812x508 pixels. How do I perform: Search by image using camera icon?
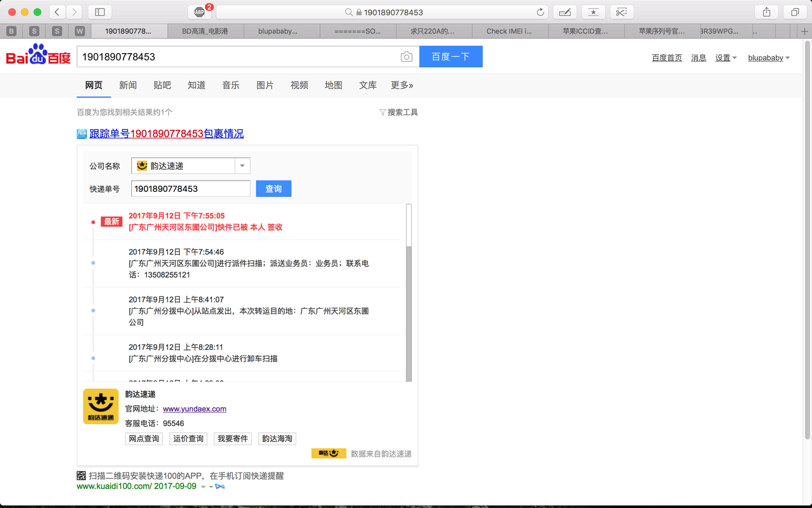click(x=407, y=56)
